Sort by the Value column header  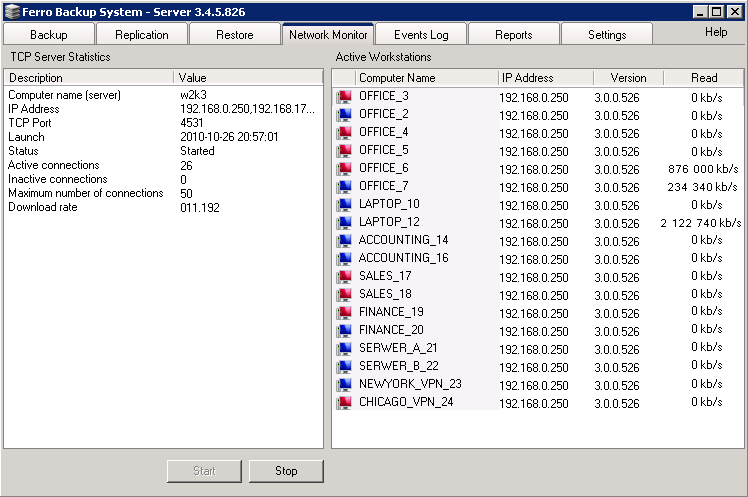pos(248,78)
